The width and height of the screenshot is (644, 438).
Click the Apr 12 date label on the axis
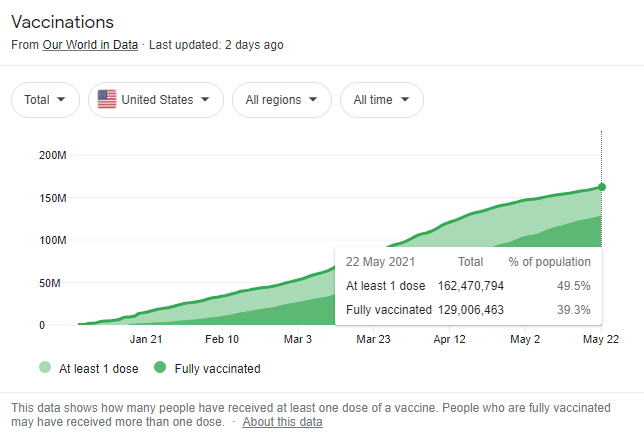click(450, 340)
